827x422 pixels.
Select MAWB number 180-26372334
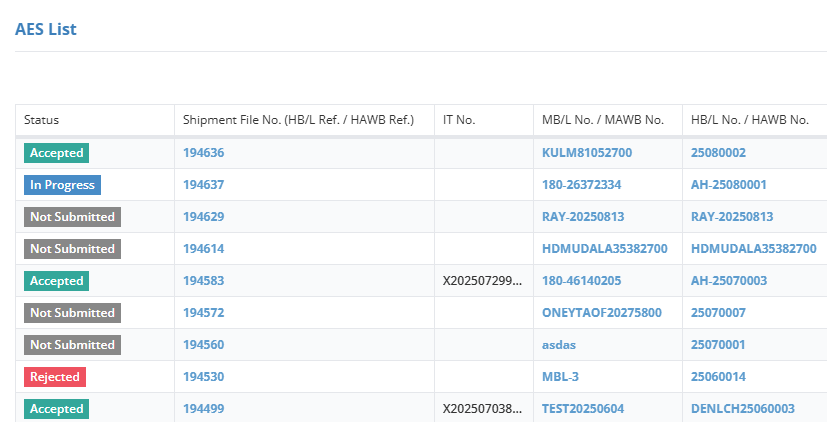(582, 185)
